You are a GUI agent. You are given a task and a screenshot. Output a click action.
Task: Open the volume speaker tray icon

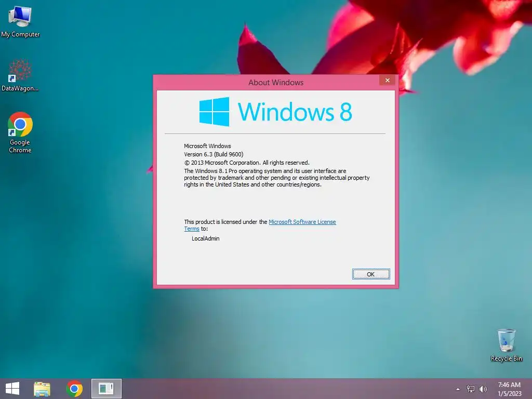tap(483, 389)
